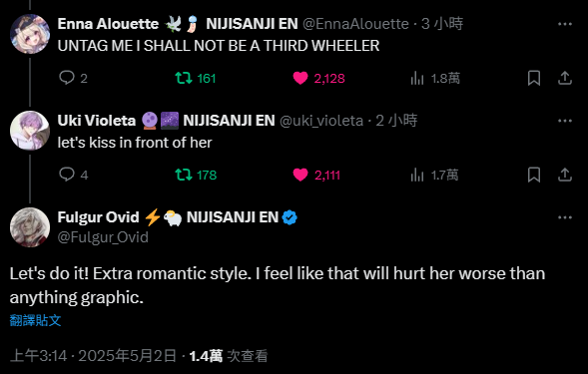Share Uki Violeta's tweet
Image resolution: width=588 pixels, height=374 pixels.
565,175
